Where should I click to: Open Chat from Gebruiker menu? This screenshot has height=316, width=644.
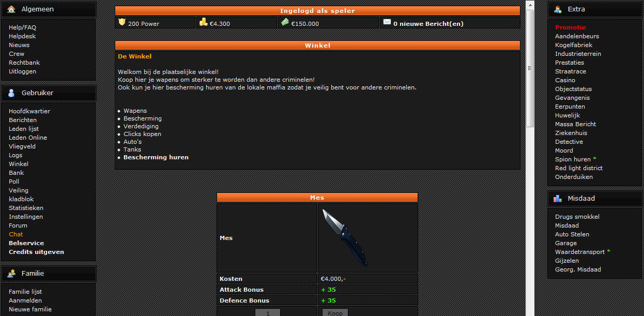click(x=16, y=234)
